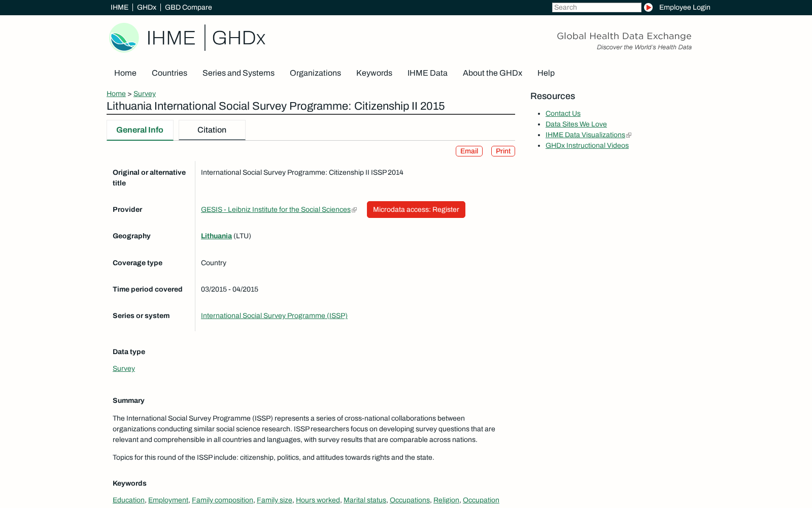
Task: Click the external link icon after GESIS
Action: [x=354, y=210]
